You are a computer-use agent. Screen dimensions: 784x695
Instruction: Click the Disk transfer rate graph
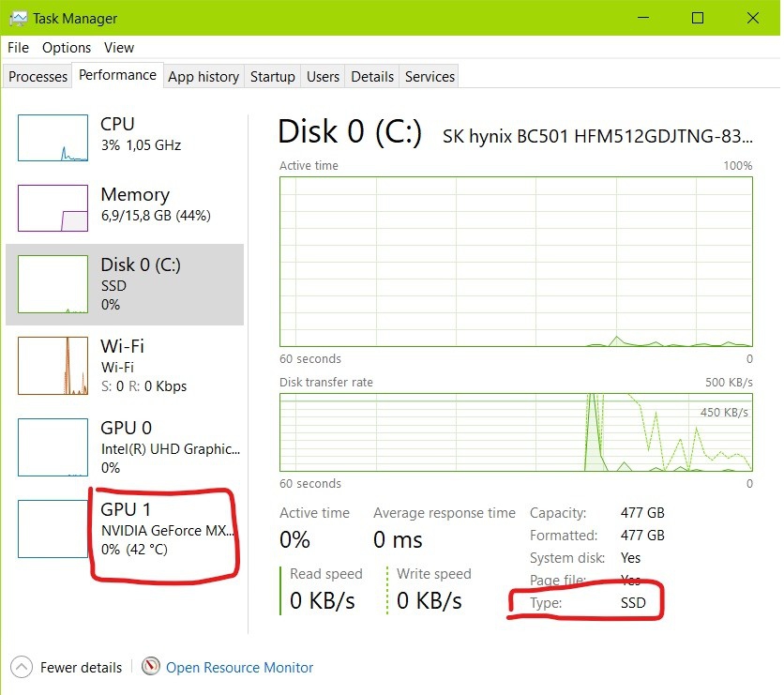point(515,431)
